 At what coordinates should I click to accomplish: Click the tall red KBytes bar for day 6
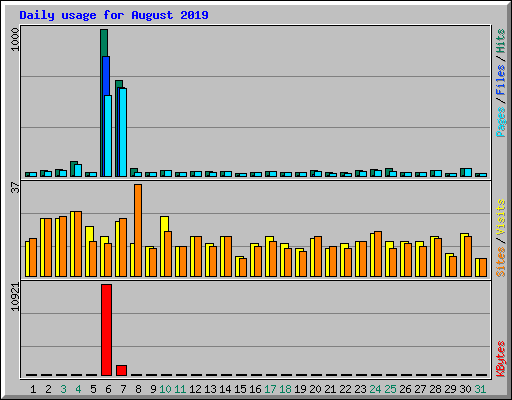[x=106, y=330]
